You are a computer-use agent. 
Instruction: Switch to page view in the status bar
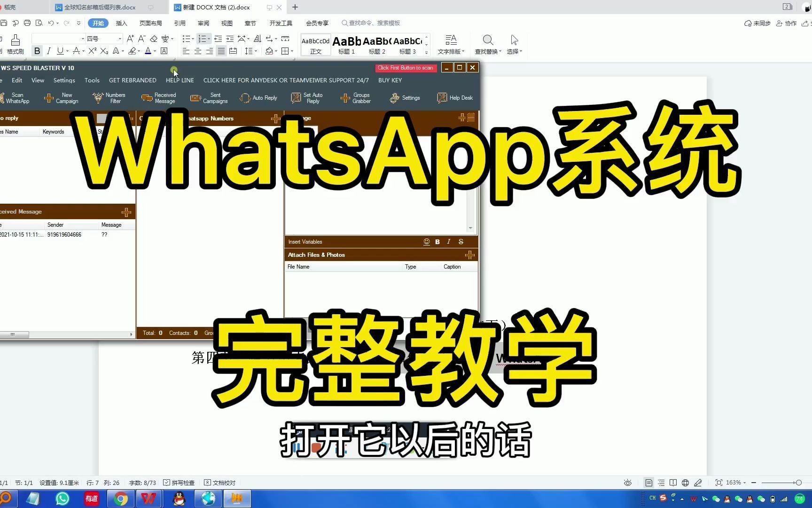(x=648, y=483)
